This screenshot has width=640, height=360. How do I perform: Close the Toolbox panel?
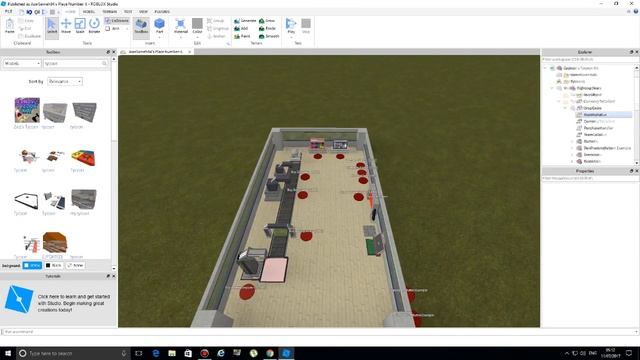[114, 52]
